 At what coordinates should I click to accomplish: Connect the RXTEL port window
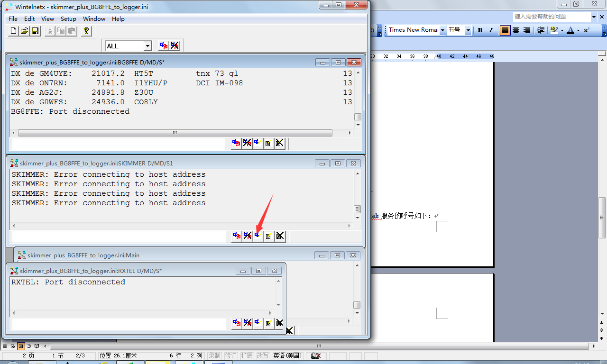point(237,323)
